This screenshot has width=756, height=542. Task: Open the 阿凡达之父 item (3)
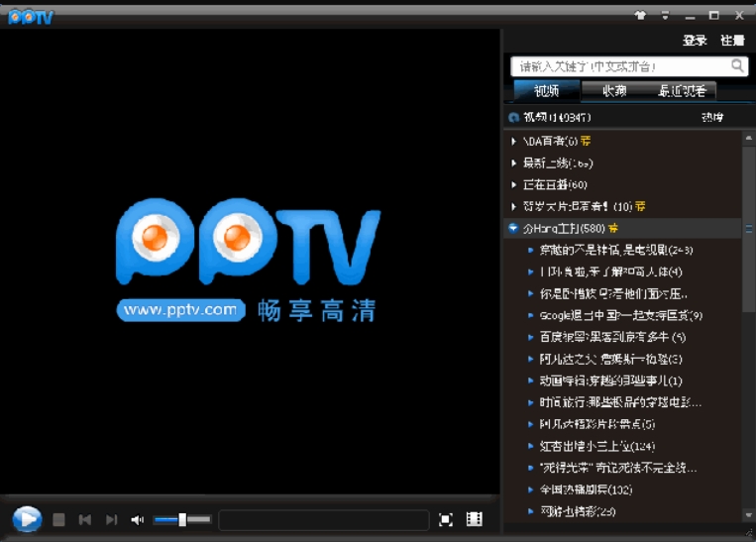pos(610,359)
